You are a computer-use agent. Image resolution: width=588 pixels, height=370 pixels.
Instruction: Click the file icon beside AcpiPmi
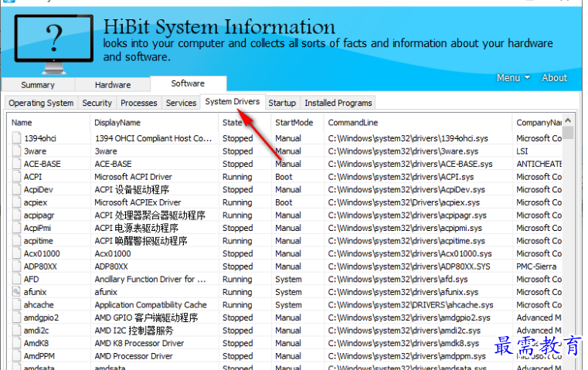16,228
